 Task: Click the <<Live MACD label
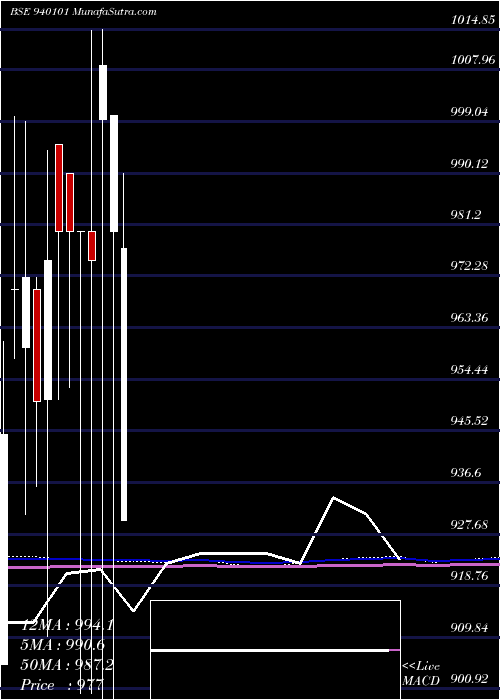tap(421, 673)
